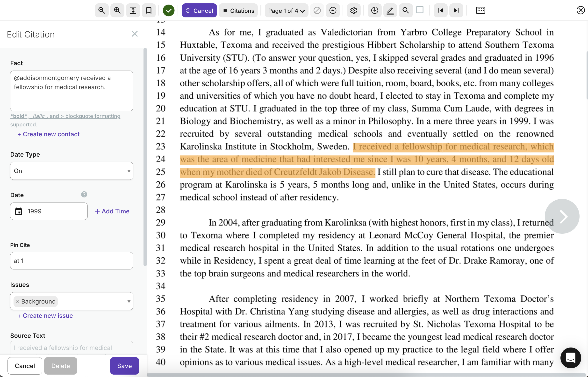Open settings gear in toolbar

(x=353, y=11)
